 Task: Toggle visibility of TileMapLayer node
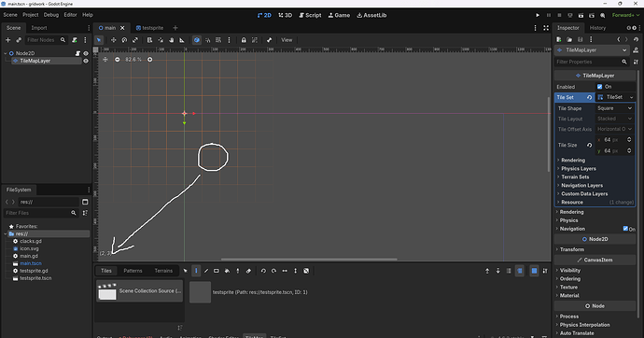[86, 61]
